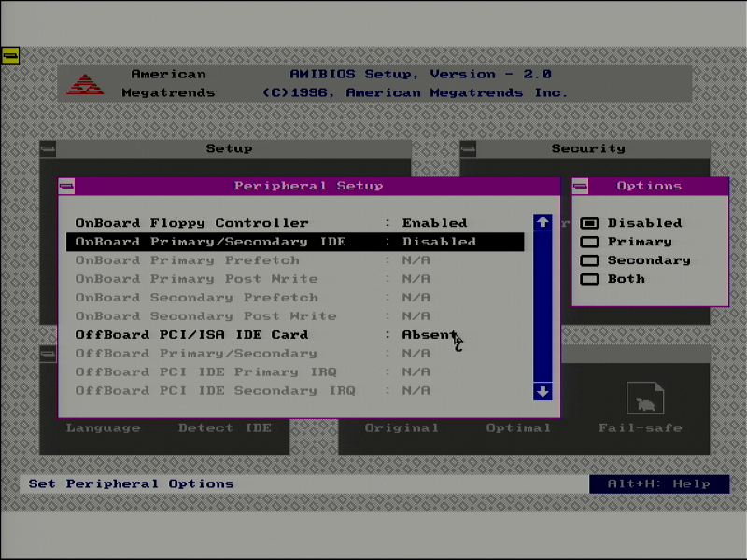Select the Secondary option
Viewport: 747px width, 560px height.
click(589, 259)
